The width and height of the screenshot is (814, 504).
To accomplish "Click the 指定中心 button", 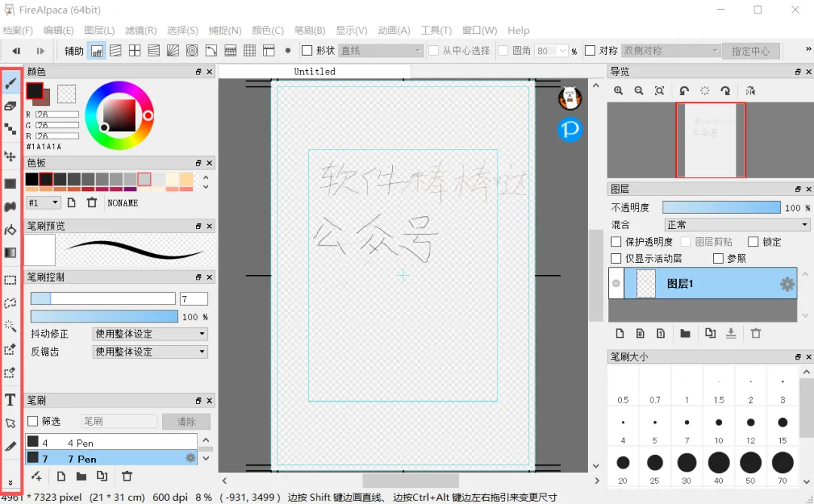I will point(751,51).
